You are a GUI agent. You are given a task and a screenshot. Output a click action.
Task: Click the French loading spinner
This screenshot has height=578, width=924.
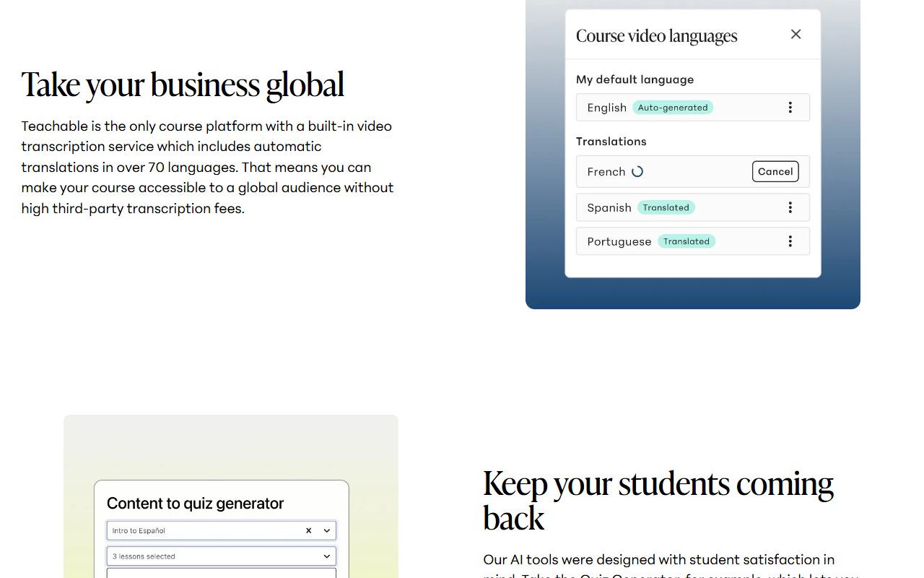tap(637, 171)
